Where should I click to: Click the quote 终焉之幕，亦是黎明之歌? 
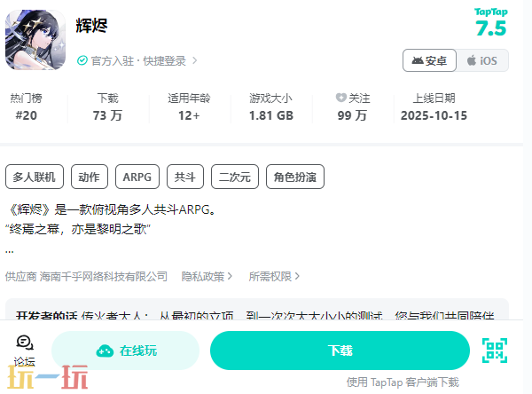click(78, 229)
